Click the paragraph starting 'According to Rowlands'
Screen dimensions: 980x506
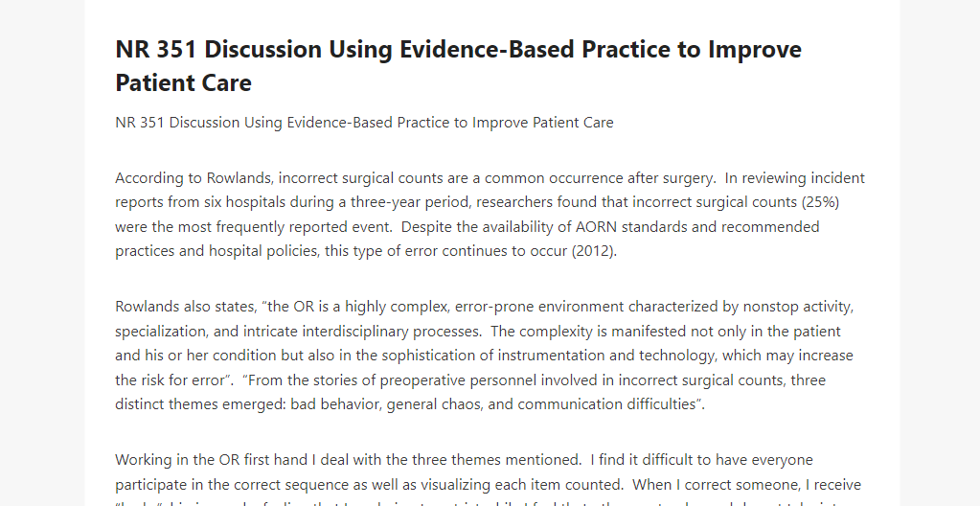click(x=490, y=215)
